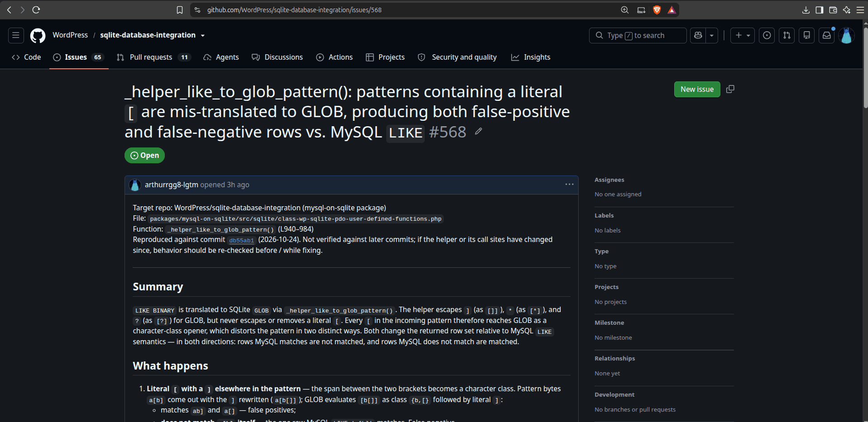Screen dimensions: 868x422
Task: Edit the issue title
Action: coord(479,132)
